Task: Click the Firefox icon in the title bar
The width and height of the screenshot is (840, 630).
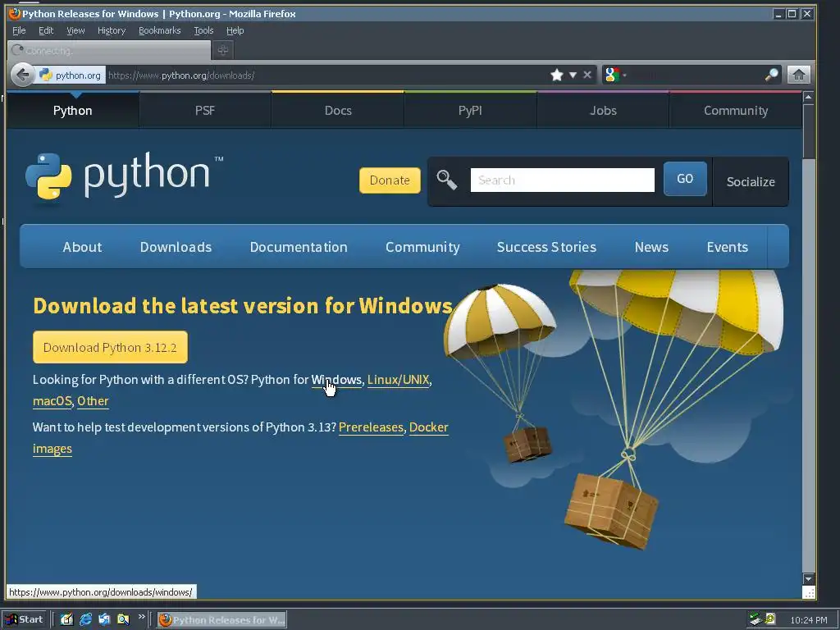Action: pyautogui.click(x=15, y=13)
